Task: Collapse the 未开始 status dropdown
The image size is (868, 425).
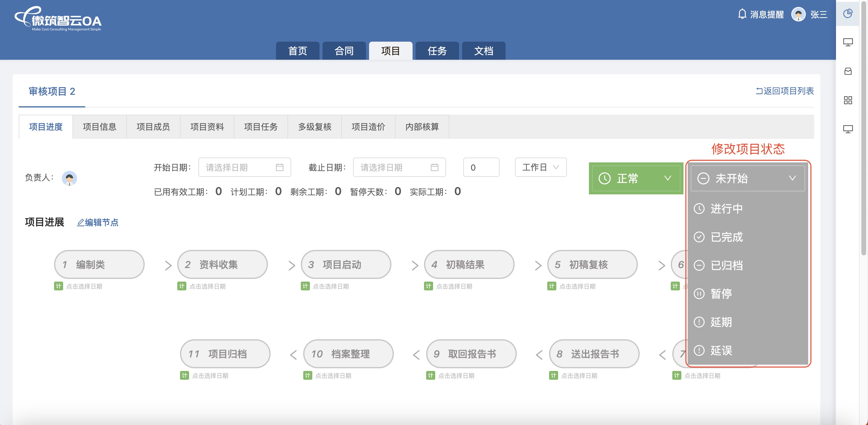Action: (747, 178)
